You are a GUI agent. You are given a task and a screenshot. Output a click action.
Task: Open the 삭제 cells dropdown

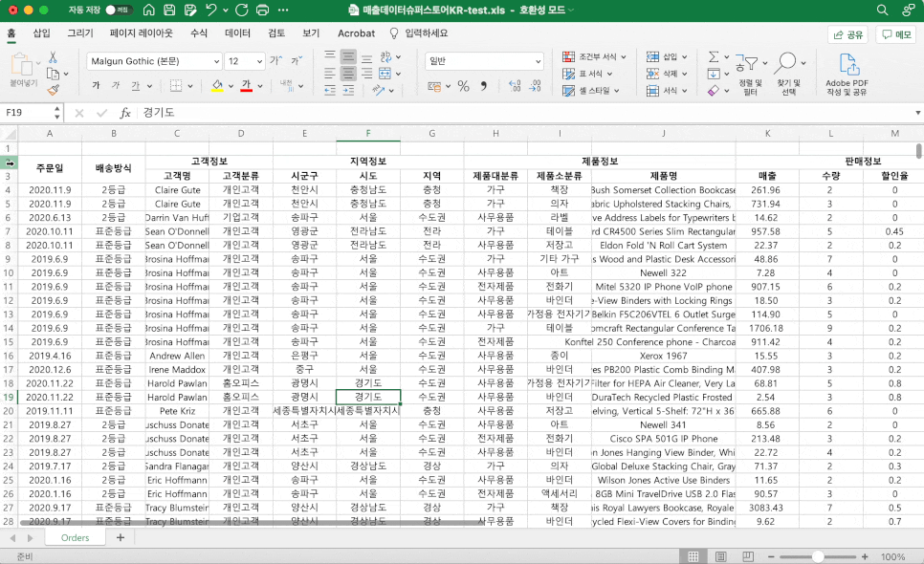pyautogui.click(x=667, y=74)
